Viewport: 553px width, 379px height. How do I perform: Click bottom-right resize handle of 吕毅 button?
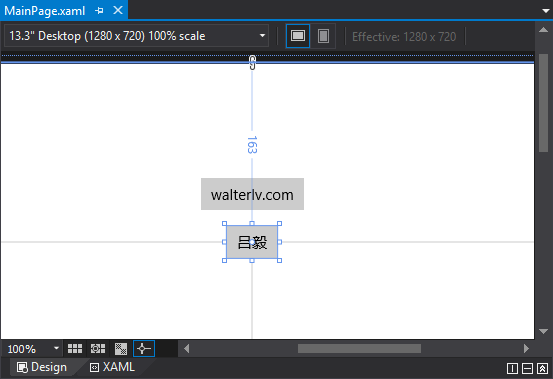click(x=279, y=261)
